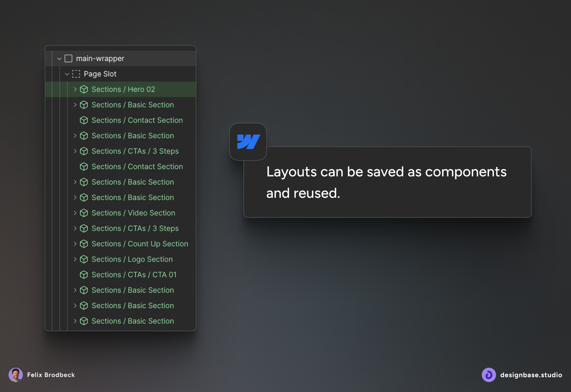The image size is (571, 392).
Task: Collapse the main-wrapper element
Action: (x=59, y=58)
